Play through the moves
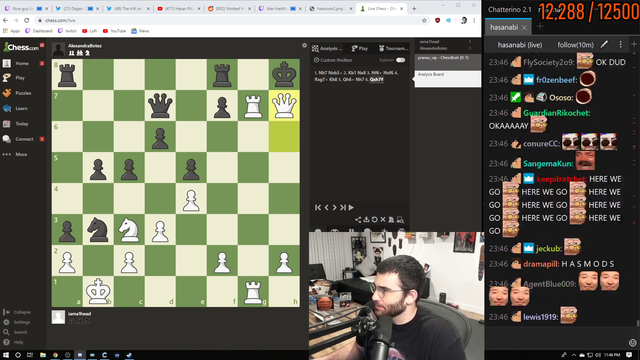 351,207
